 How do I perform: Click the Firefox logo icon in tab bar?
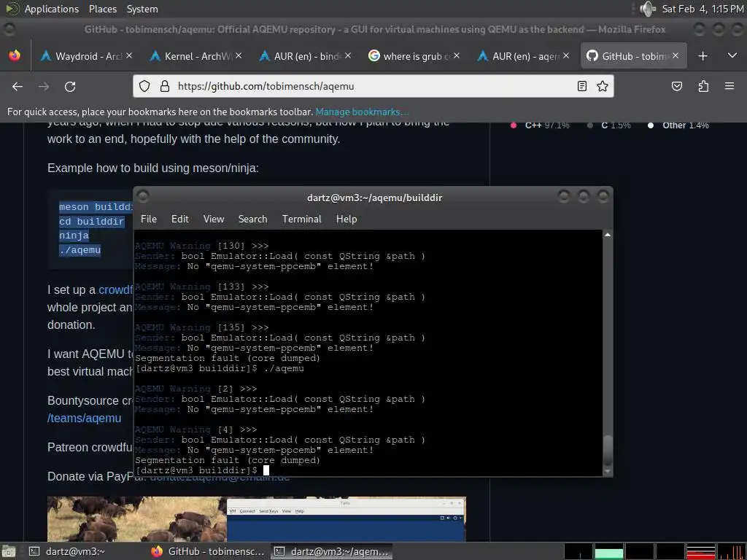(15, 55)
